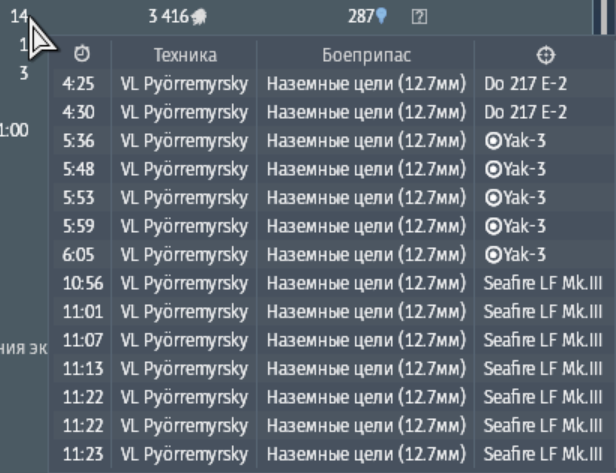Click Seafire LF Mk.III in the 11:07 row
This screenshot has width=616, height=473.
543,340
